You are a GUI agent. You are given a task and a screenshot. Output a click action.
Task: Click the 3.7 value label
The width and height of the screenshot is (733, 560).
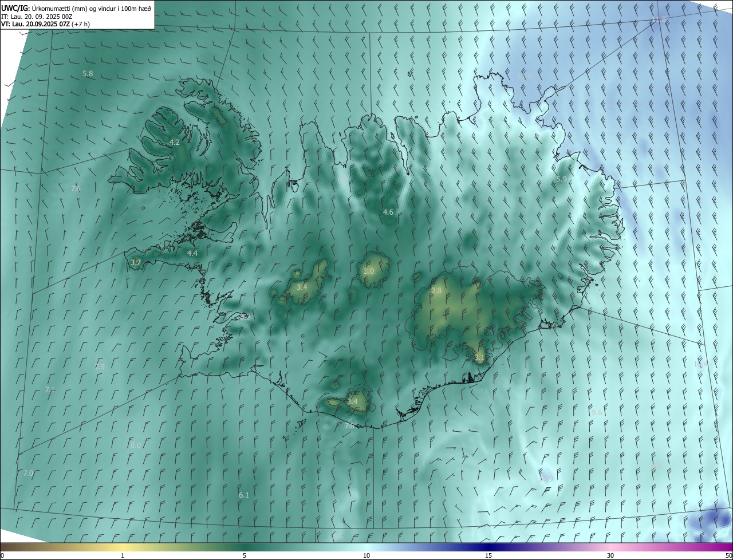[136, 262]
